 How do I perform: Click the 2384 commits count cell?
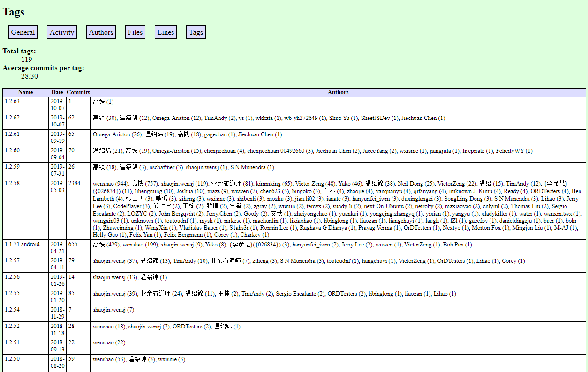(x=75, y=184)
